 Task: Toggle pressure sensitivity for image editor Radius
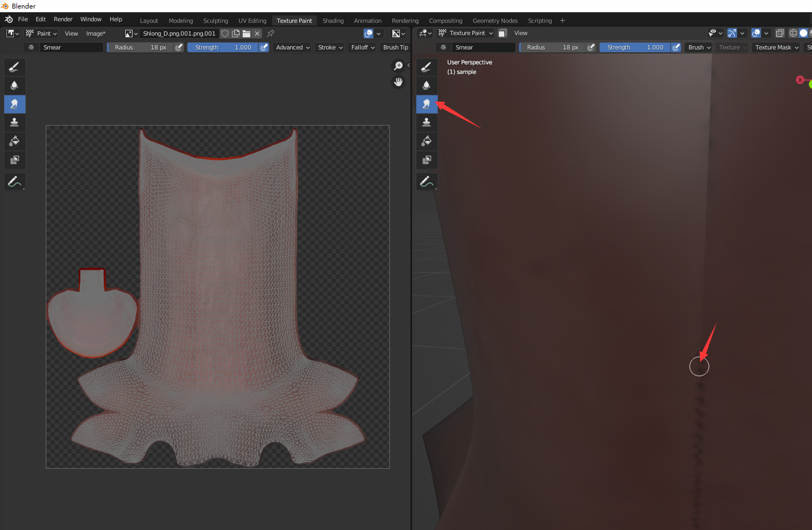click(x=179, y=47)
